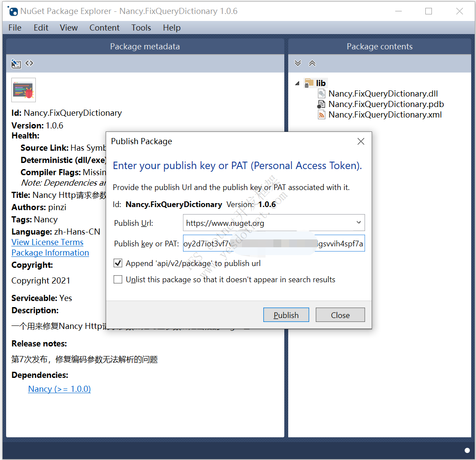The image size is (476, 460).
Task: Select Nancy.FixQueryDictionary.pdb file
Action: [x=386, y=104]
